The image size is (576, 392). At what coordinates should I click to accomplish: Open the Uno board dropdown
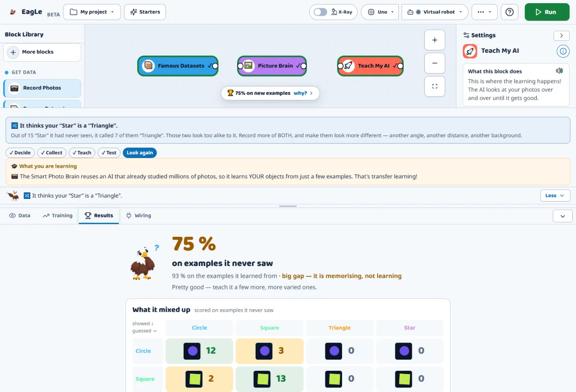click(x=380, y=12)
